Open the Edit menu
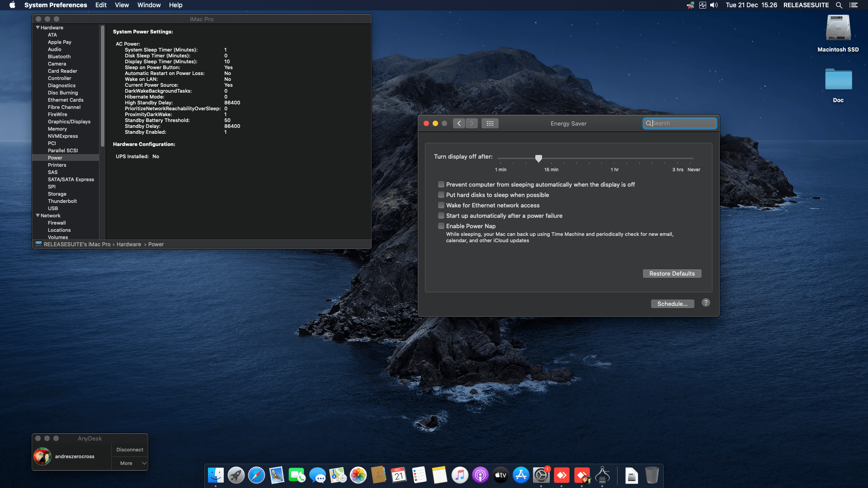This screenshot has height=488, width=868. [x=101, y=5]
